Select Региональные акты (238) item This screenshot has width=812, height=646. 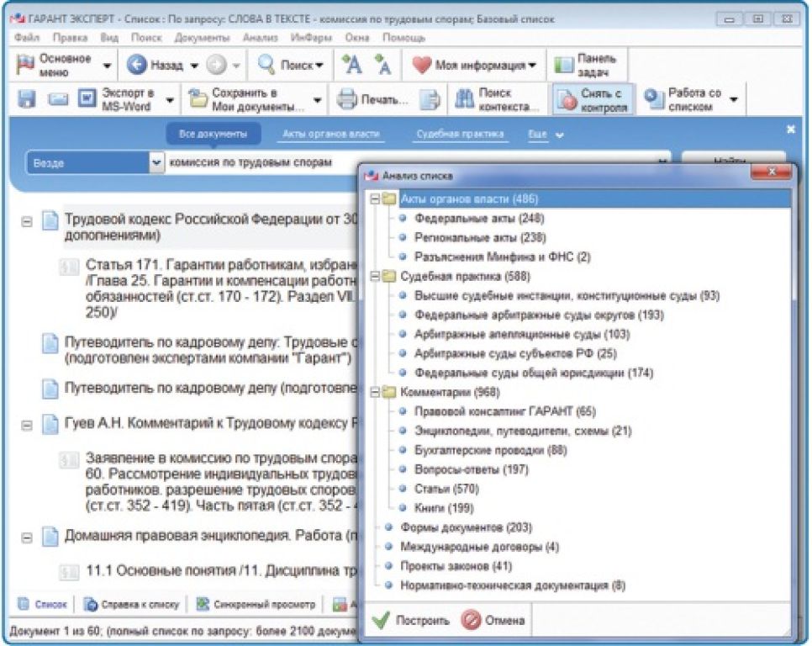coord(480,238)
